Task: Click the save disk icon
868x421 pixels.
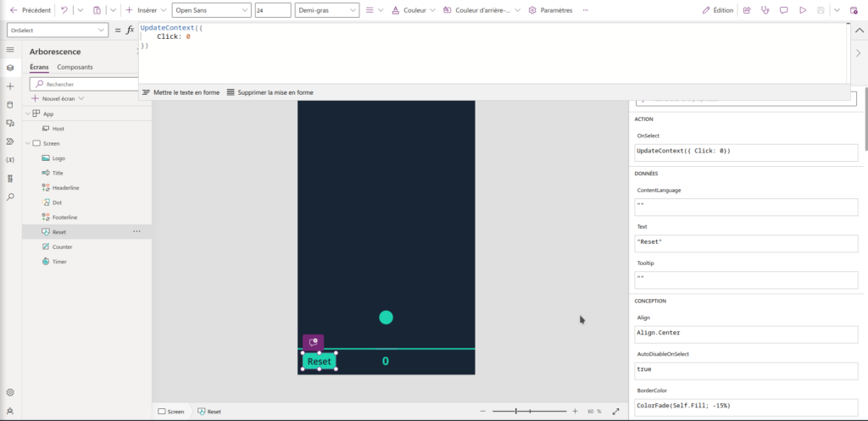Action: (x=821, y=10)
